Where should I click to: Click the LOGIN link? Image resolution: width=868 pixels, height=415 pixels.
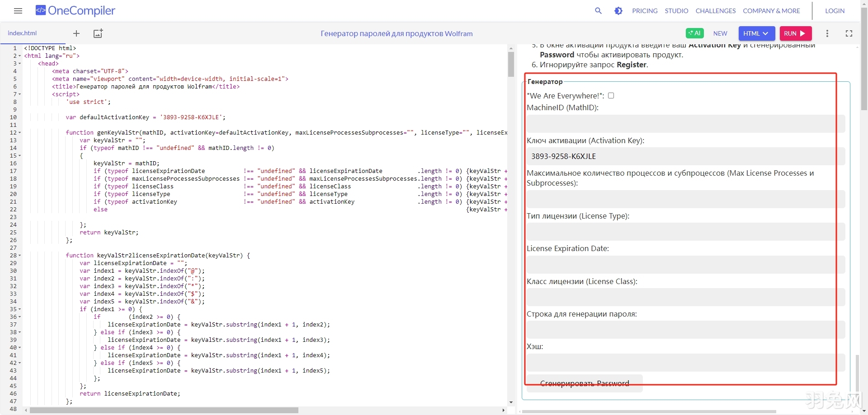click(x=835, y=10)
